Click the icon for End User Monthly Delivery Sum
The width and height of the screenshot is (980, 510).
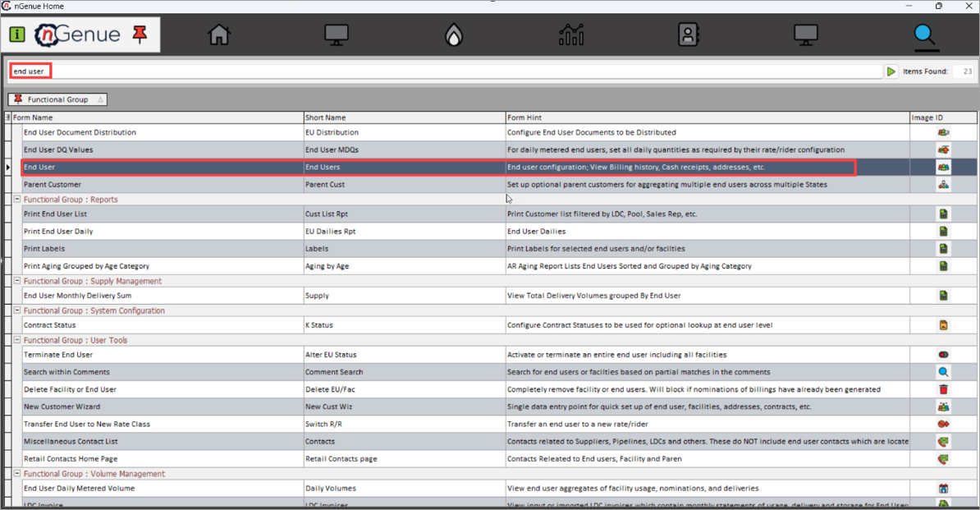(x=943, y=296)
